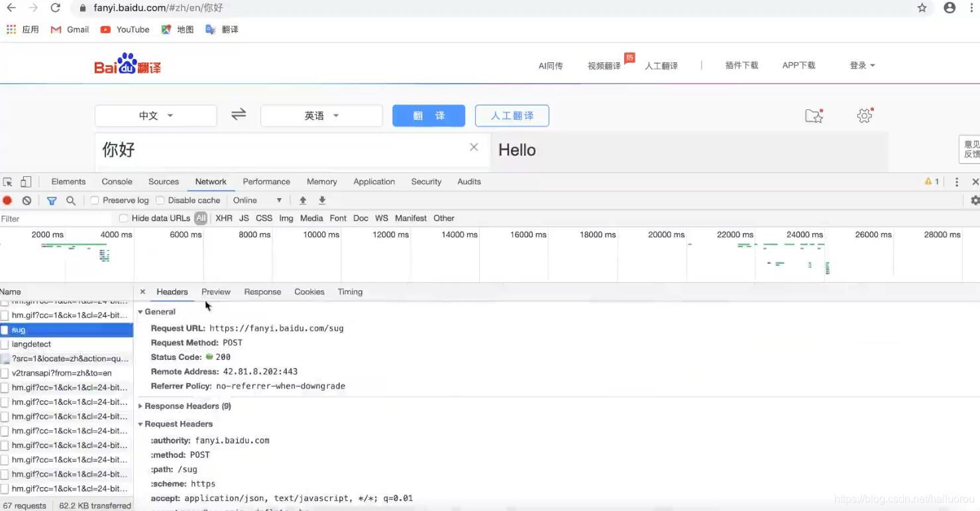Click the outlined 人工翻译 button

point(512,115)
